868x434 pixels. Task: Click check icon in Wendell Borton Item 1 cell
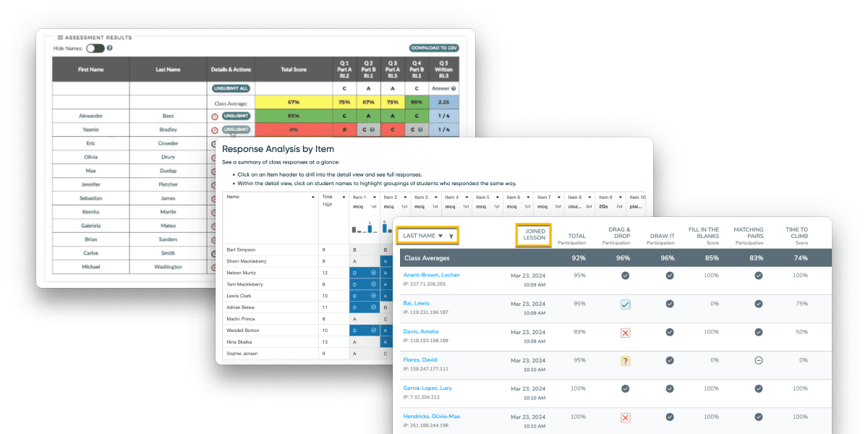[x=373, y=331]
